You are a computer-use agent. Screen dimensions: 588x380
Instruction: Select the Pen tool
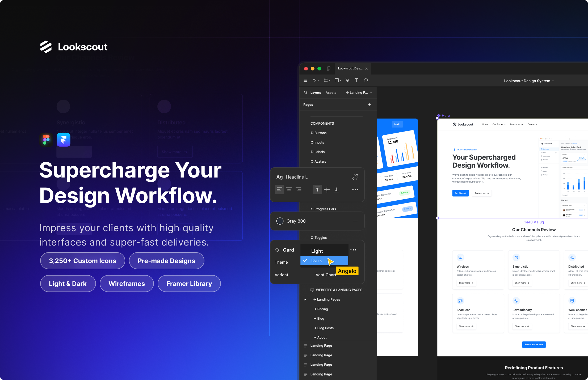(347, 80)
